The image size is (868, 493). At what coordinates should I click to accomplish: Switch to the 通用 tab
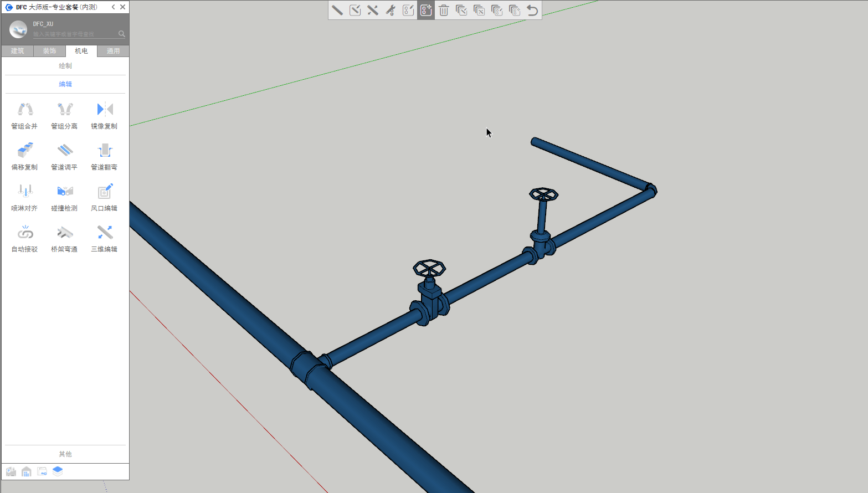click(x=113, y=51)
